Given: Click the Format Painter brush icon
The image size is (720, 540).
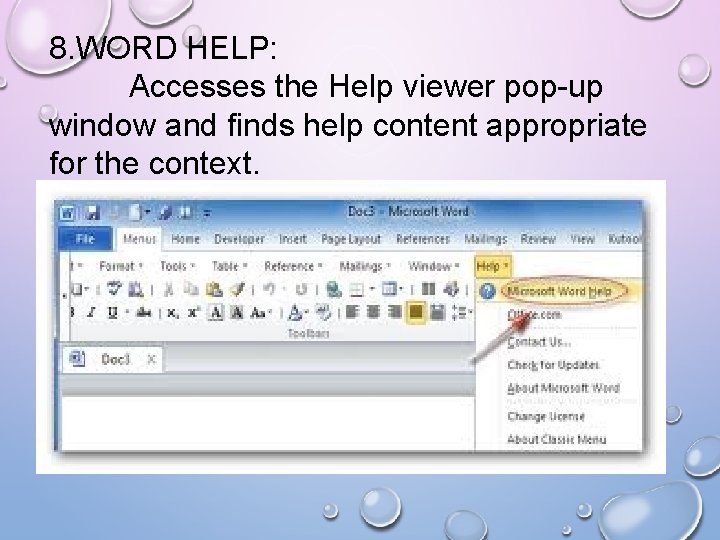Looking at the screenshot, I should coord(237,289).
